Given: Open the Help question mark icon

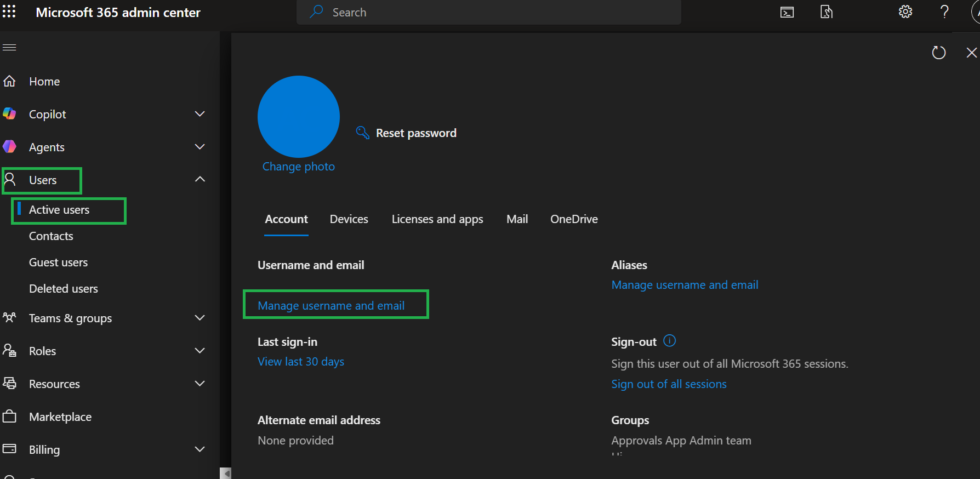Looking at the screenshot, I should click(944, 12).
